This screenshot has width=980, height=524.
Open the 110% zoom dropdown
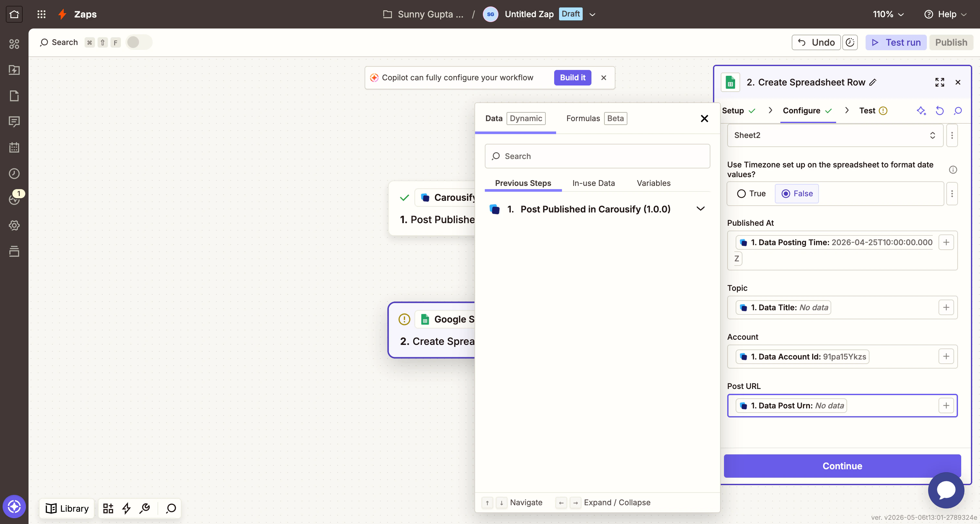coord(888,14)
